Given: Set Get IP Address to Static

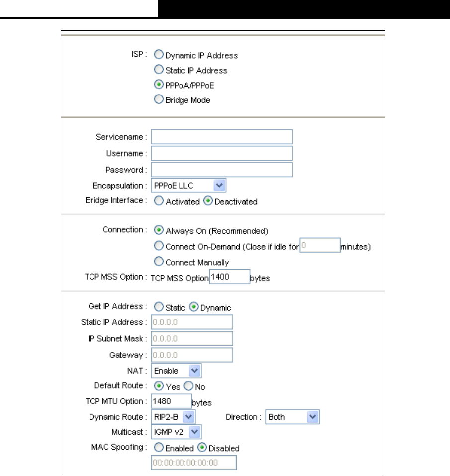Looking at the screenshot, I should pos(159,306).
